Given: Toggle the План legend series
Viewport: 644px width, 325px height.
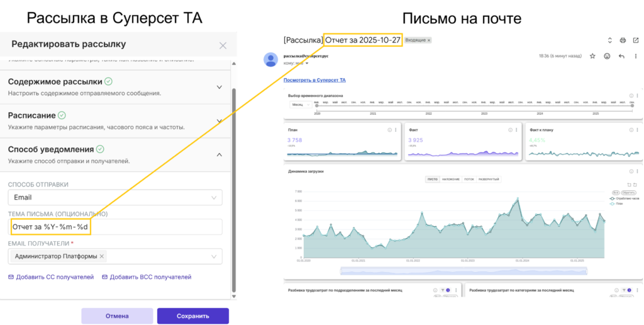Looking at the screenshot, I should click(x=617, y=203).
